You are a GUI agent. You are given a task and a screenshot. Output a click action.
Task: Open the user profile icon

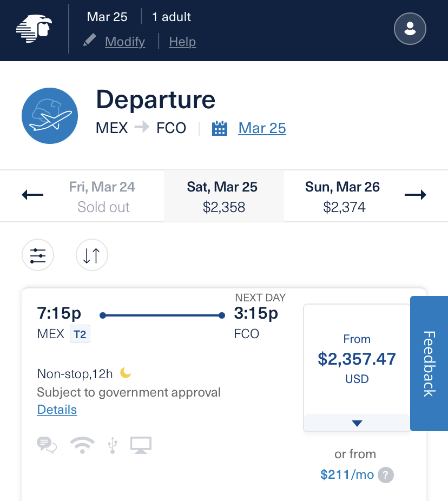pos(410,28)
